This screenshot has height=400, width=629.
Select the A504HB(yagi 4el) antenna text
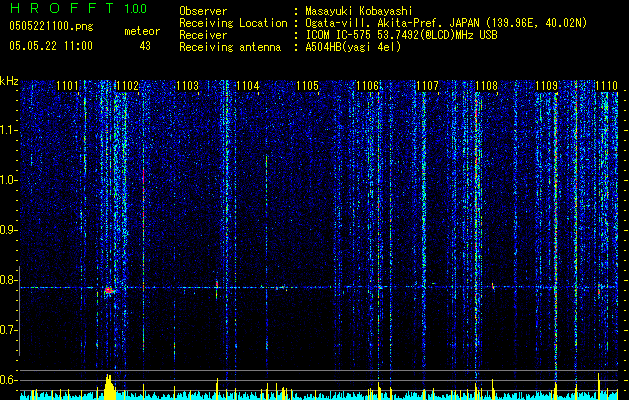click(x=353, y=47)
